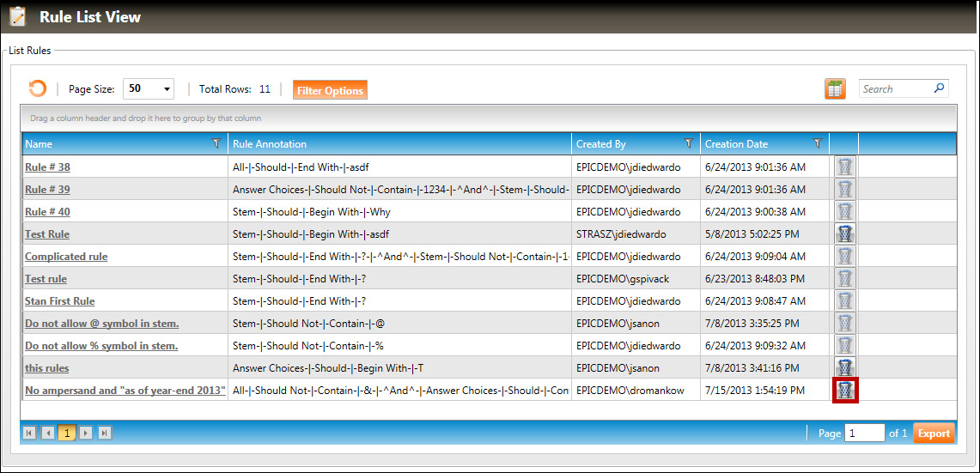Click the Export button
The image size is (980, 473).
(934, 434)
